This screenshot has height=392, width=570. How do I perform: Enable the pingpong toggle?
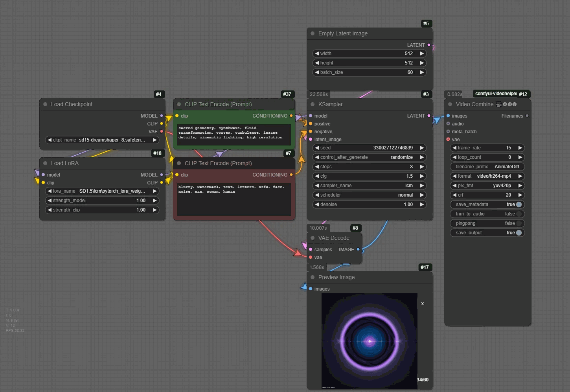point(519,223)
